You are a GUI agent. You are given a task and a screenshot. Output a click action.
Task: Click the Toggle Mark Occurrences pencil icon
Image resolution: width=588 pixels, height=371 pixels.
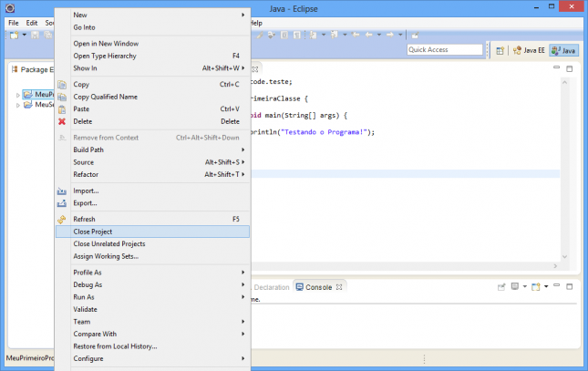click(x=260, y=35)
